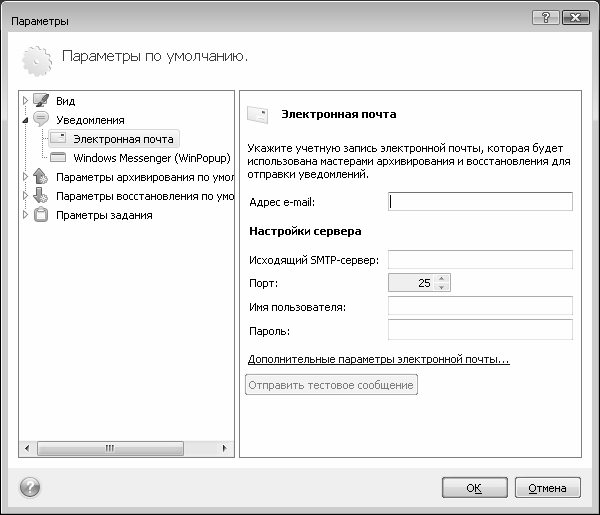Expand Параметры восстановления по умолчанию node

pyautogui.click(x=25, y=196)
